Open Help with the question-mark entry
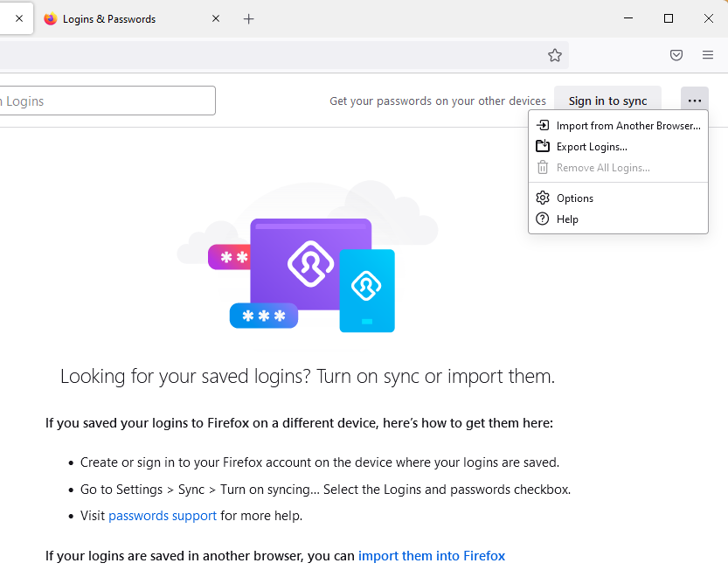This screenshot has height=570, width=728. click(567, 219)
